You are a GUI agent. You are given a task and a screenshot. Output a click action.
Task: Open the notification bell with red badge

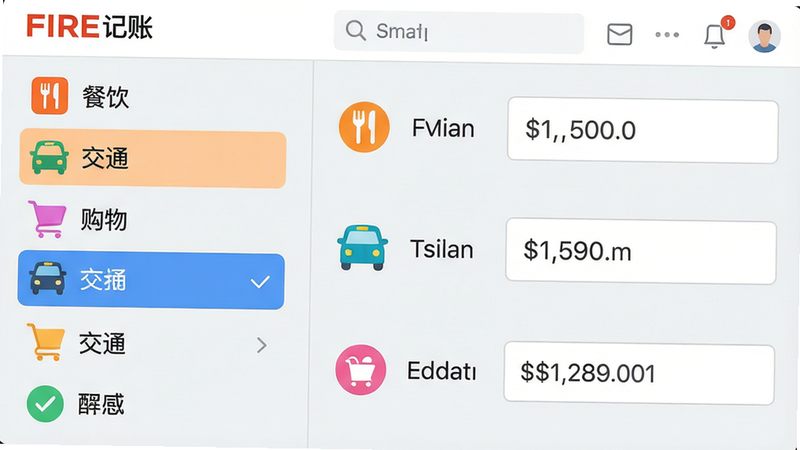click(714, 36)
